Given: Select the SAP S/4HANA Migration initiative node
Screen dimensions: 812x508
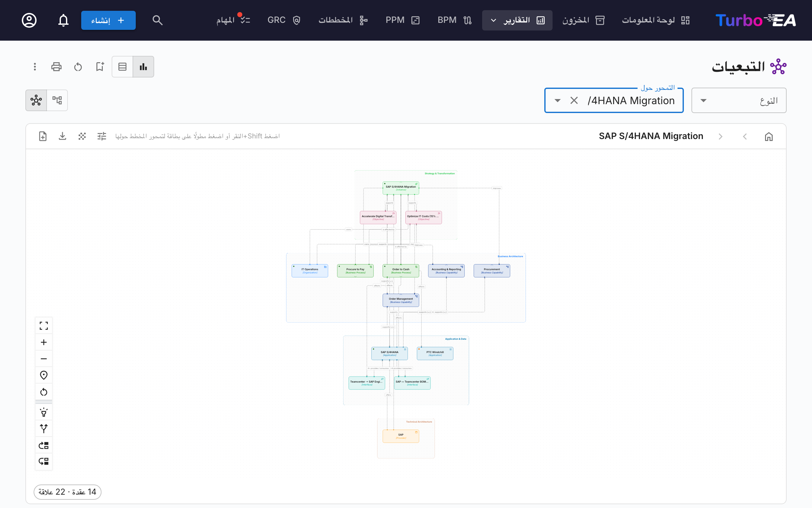Looking at the screenshot, I should pos(401,188).
